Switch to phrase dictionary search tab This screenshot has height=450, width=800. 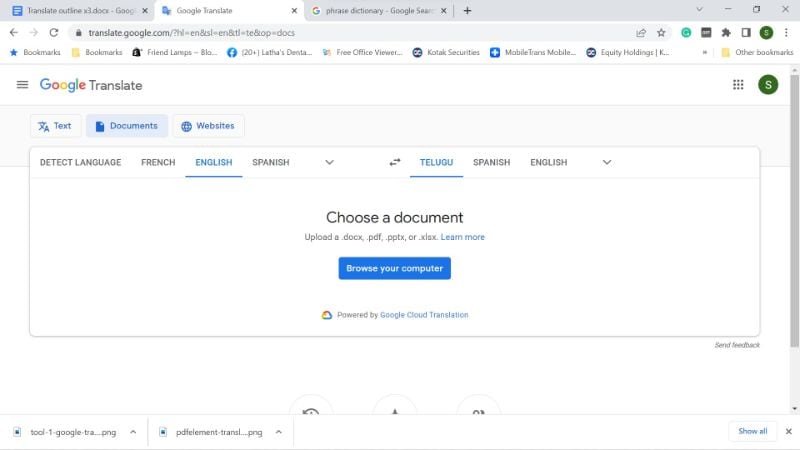(x=379, y=11)
